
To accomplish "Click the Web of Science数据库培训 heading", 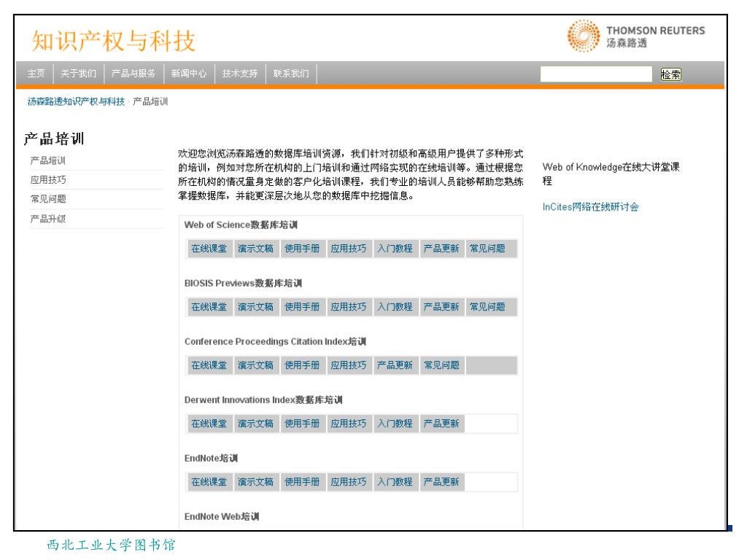I will [x=241, y=225].
